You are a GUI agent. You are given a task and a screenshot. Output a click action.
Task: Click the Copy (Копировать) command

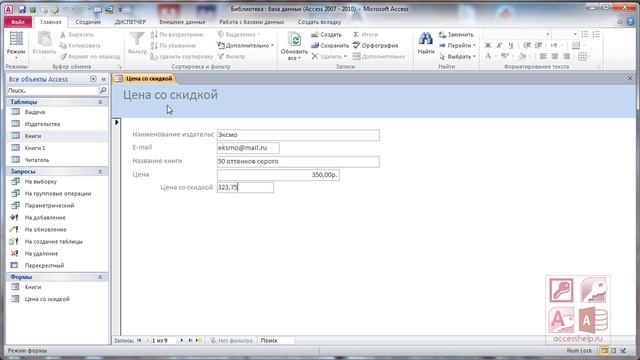tap(80, 46)
